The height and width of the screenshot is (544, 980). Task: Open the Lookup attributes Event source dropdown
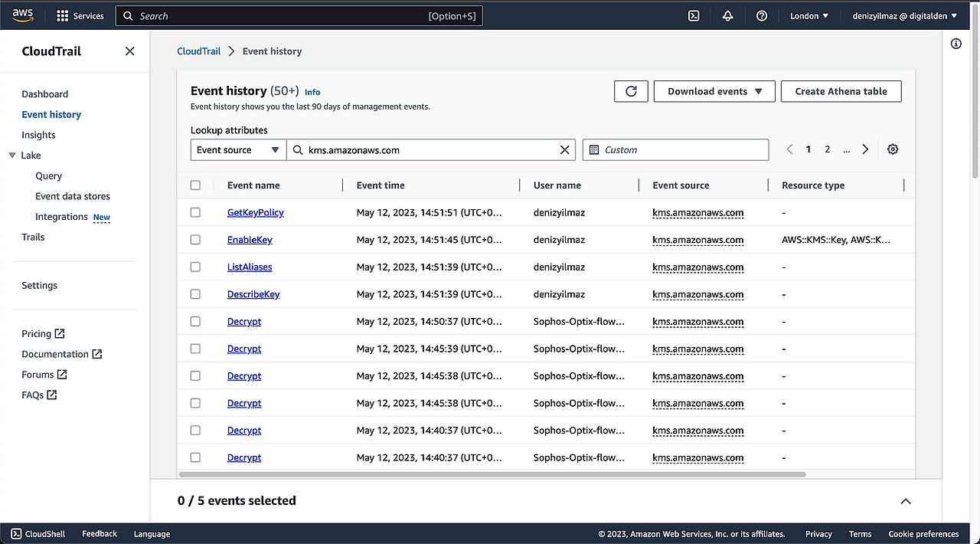click(x=238, y=149)
